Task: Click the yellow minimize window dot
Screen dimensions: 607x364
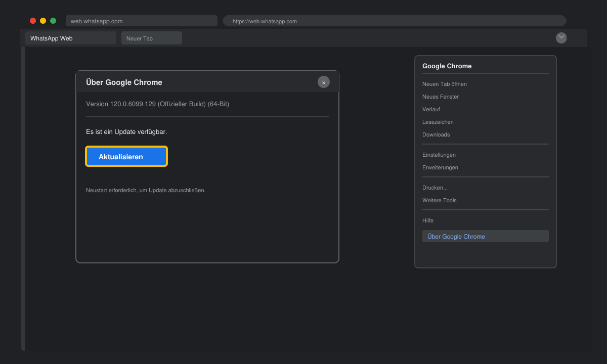Action: point(43,21)
